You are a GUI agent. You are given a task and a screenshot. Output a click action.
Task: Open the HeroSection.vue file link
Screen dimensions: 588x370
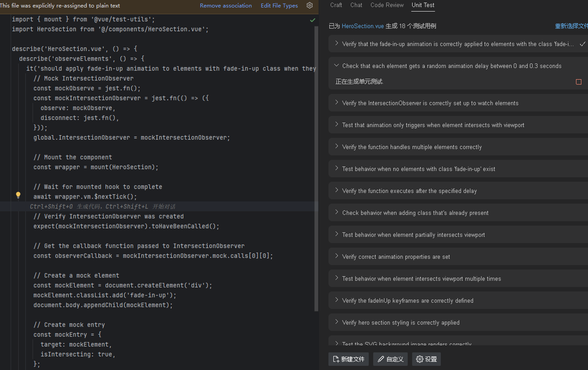pyautogui.click(x=362, y=26)
